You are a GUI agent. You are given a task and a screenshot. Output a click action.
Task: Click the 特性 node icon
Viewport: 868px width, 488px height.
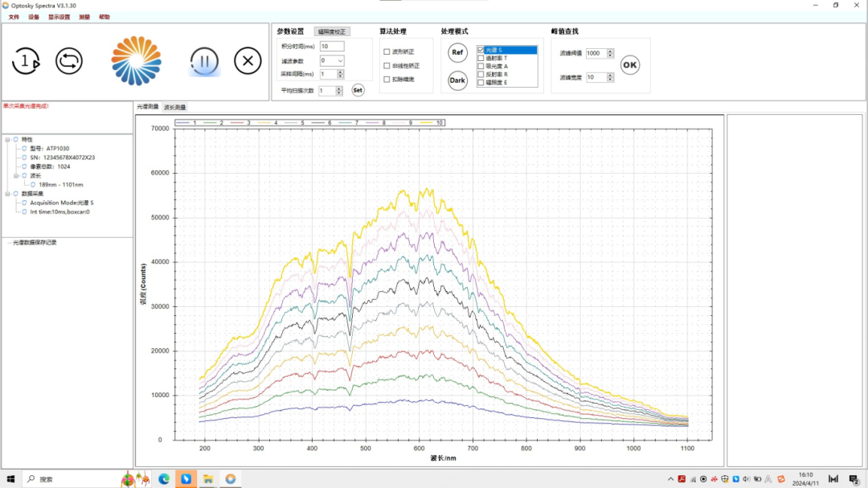15,140
